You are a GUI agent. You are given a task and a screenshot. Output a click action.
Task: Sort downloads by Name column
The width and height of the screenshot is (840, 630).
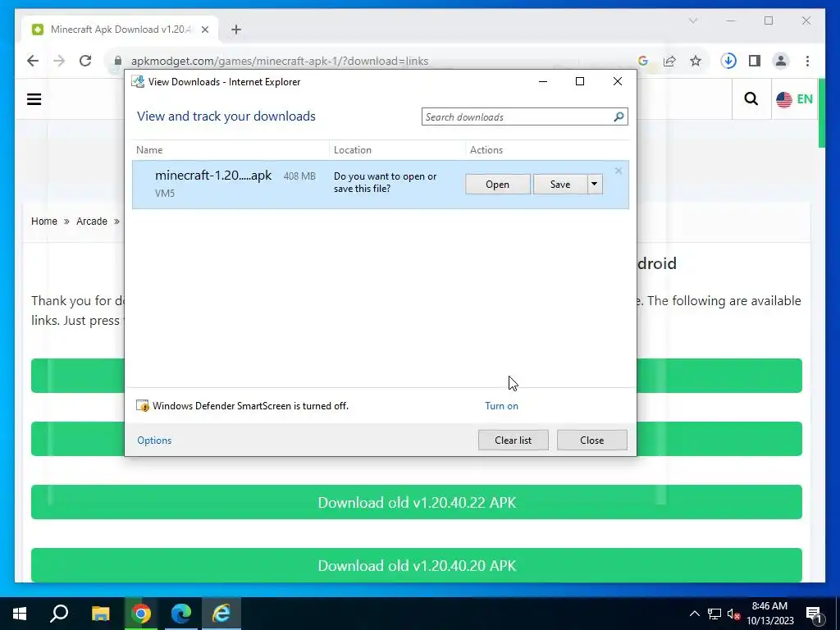click(x=231, y=150)
